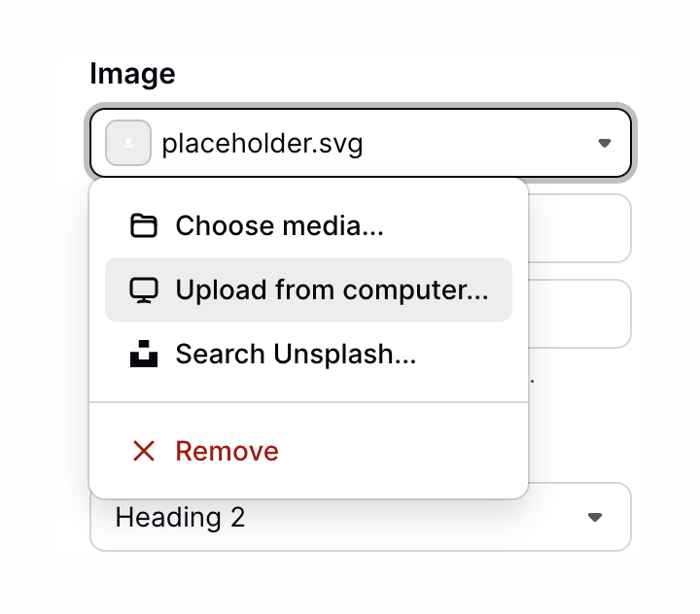Choose "Upload from computer..." from the menu

tap(332, 290)
